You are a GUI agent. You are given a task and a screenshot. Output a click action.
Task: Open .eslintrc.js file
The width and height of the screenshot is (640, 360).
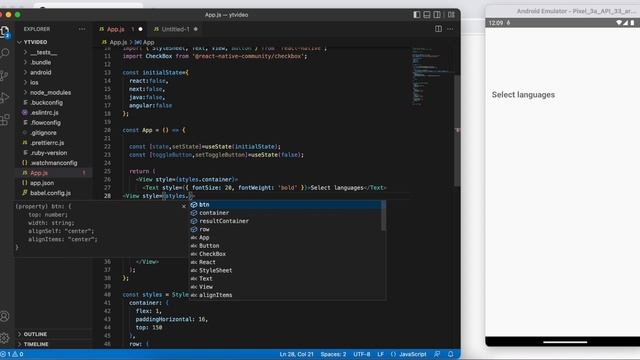coord(44,113)
